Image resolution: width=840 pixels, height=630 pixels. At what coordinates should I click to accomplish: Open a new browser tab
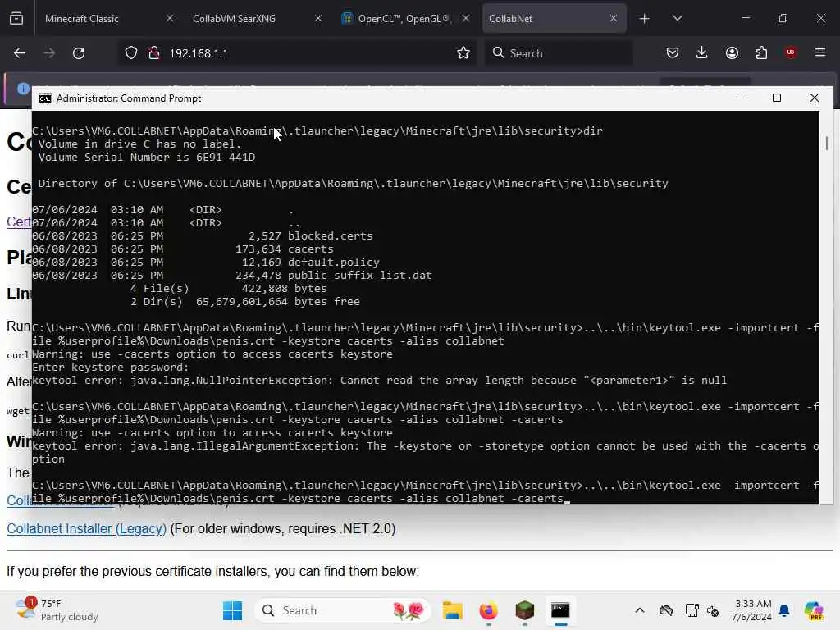click(x=645, y=19)
